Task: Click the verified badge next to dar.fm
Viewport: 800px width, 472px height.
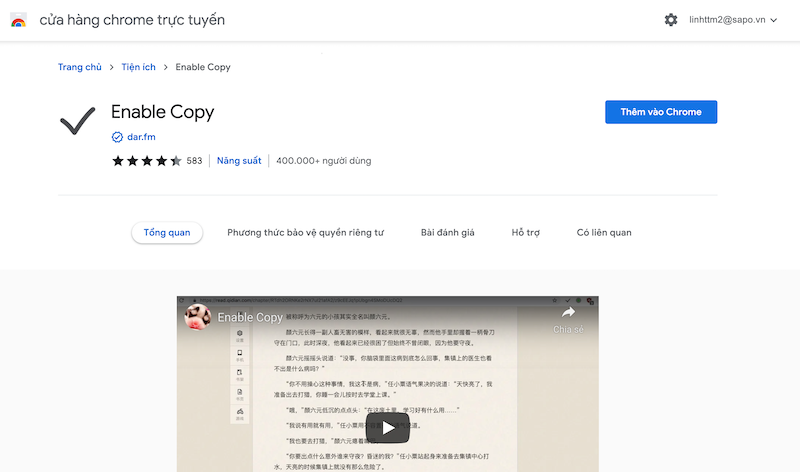Action: pyautogui.click(x=117, y=137)
